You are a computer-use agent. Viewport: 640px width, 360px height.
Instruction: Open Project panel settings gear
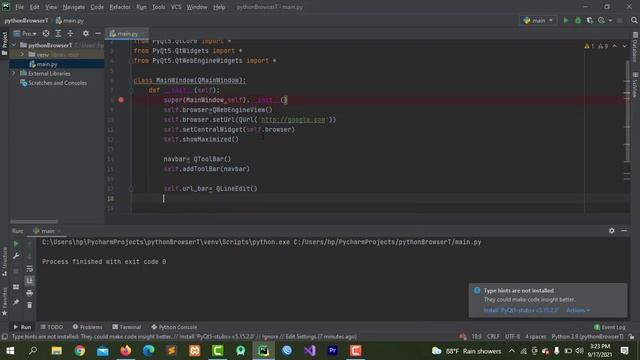(x=86, y=33)
